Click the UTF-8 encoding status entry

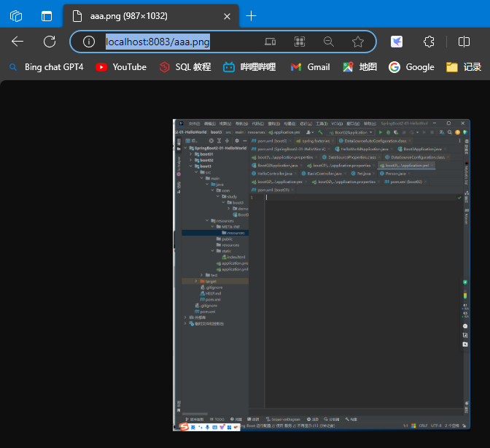[x=436, y=425]
